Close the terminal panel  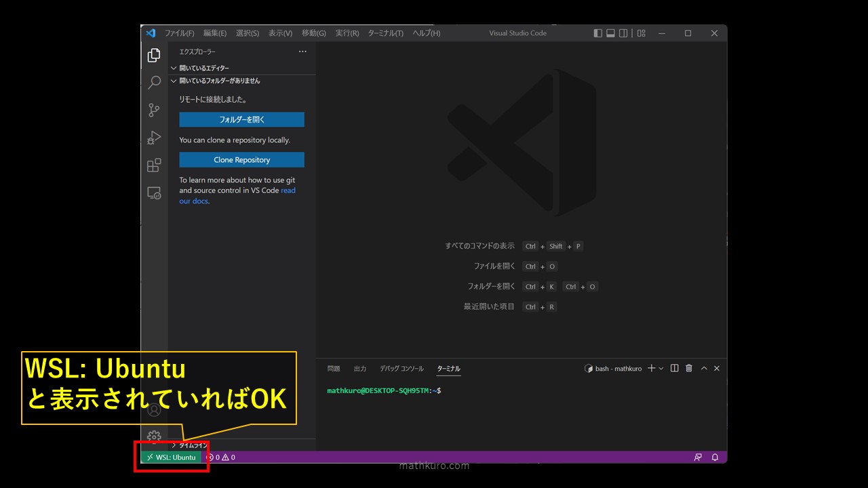pyautogui.click(x=717, y=368)
